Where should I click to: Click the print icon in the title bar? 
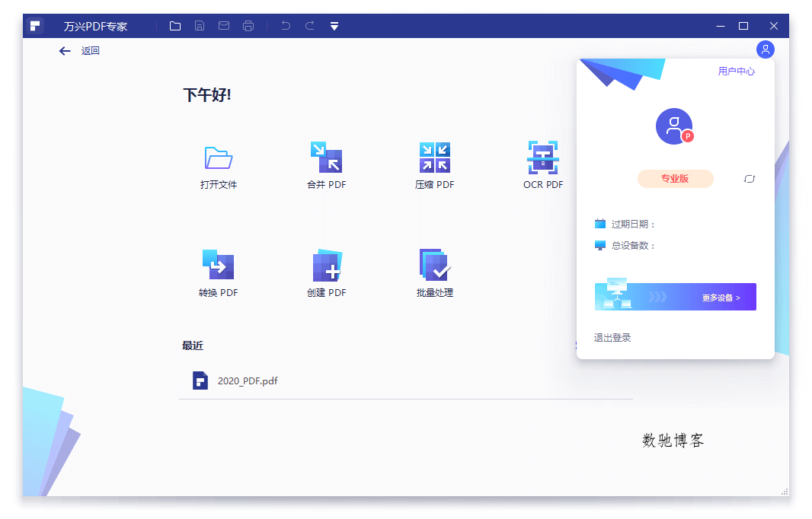[248, 26]
